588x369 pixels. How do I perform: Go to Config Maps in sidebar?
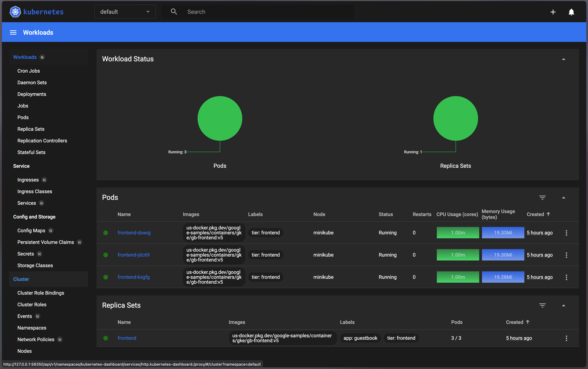(x=31, y=231)
